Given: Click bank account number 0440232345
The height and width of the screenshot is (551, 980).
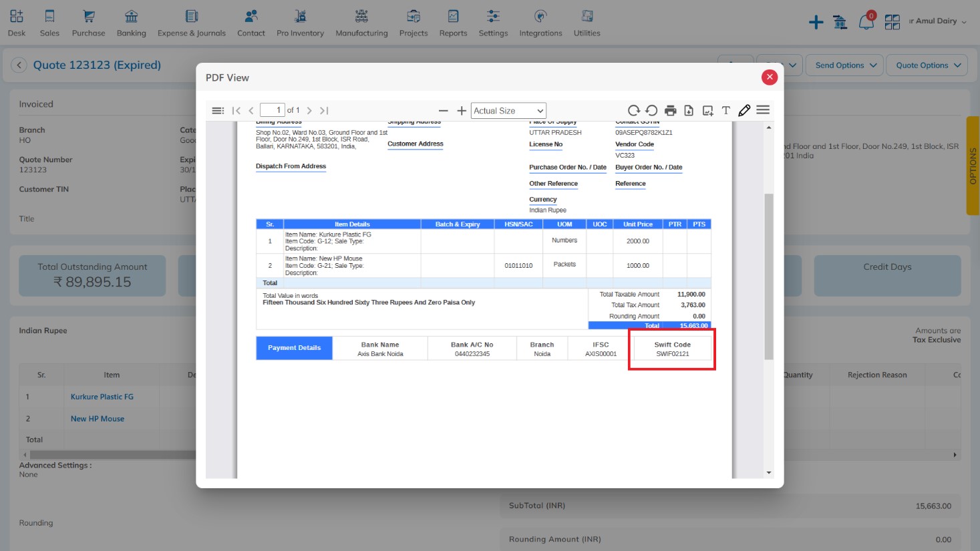Looking at the screenshot, I should [x=472, y=354].
